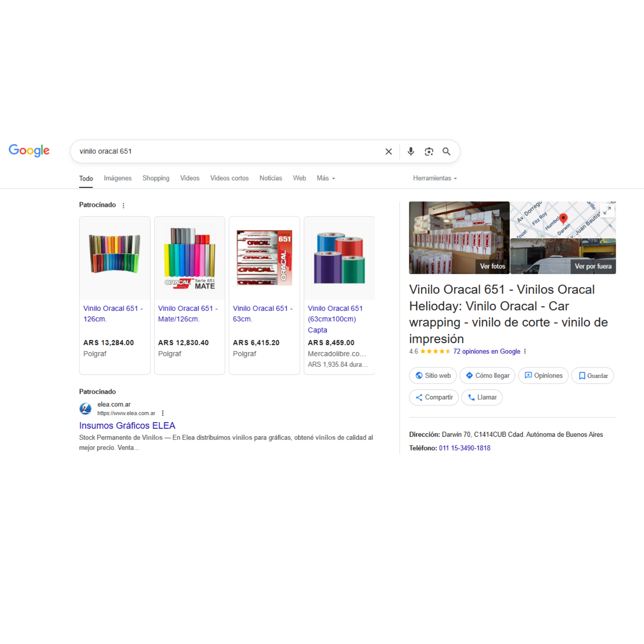The height and width of the screenshot is (644, 644).
Task: Expand the Más dropdown menu
Action: point(326,178)
